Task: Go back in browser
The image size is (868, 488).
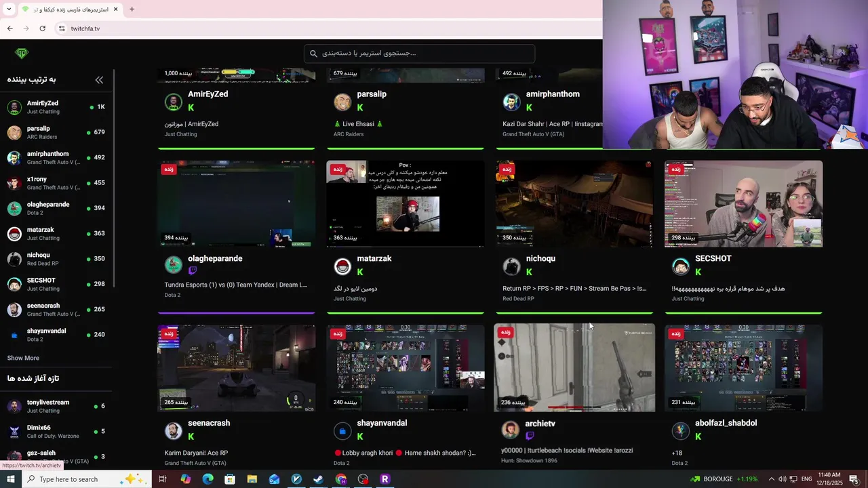Action: tap(9, 28)
